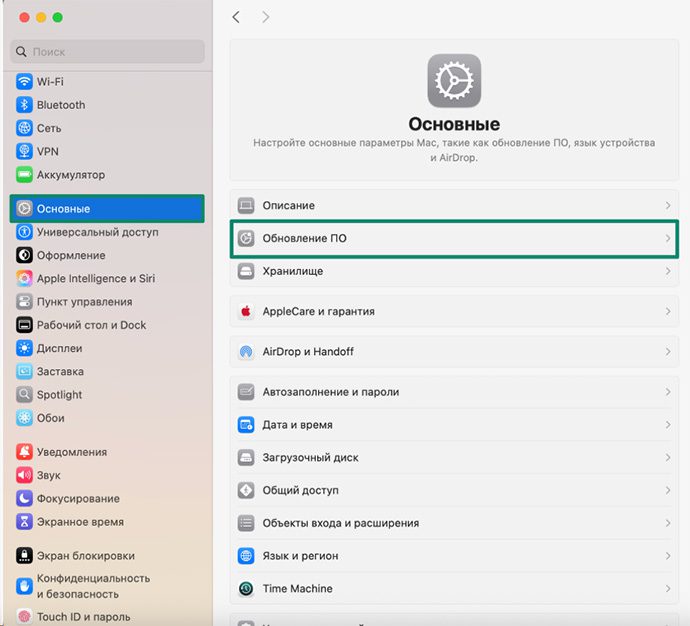Click "Touch ID и пароль" sidebar text
Image resolution: width=690 pixels, height=626 pixels.
[x=84, y=617]
